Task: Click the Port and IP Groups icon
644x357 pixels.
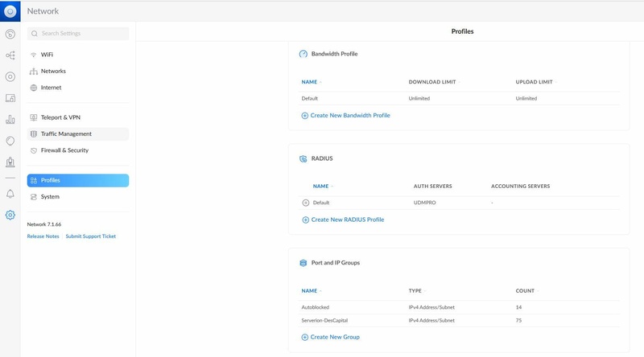Action: tap(303, 263)
